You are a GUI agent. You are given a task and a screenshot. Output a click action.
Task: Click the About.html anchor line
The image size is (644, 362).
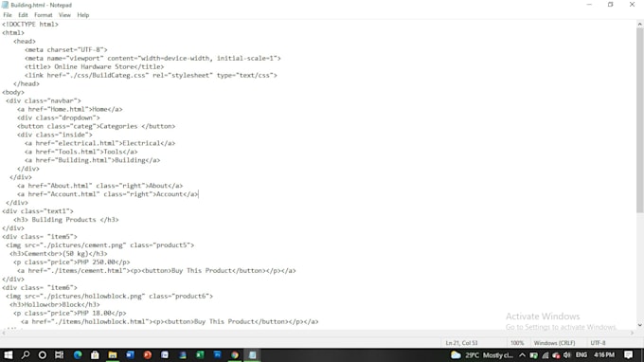coord(99,186)
